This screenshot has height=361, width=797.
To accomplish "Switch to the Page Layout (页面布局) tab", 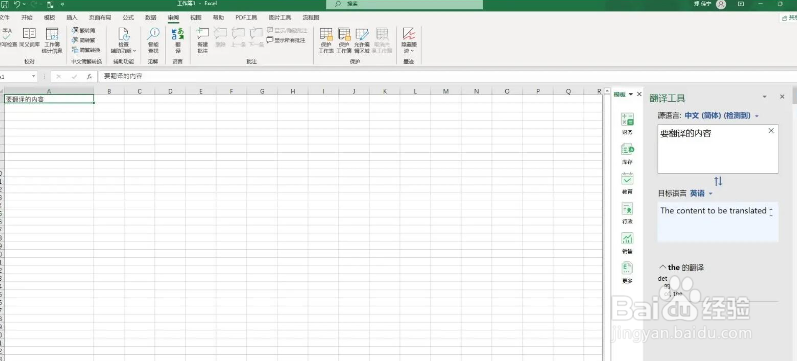I will pos(100,17).
